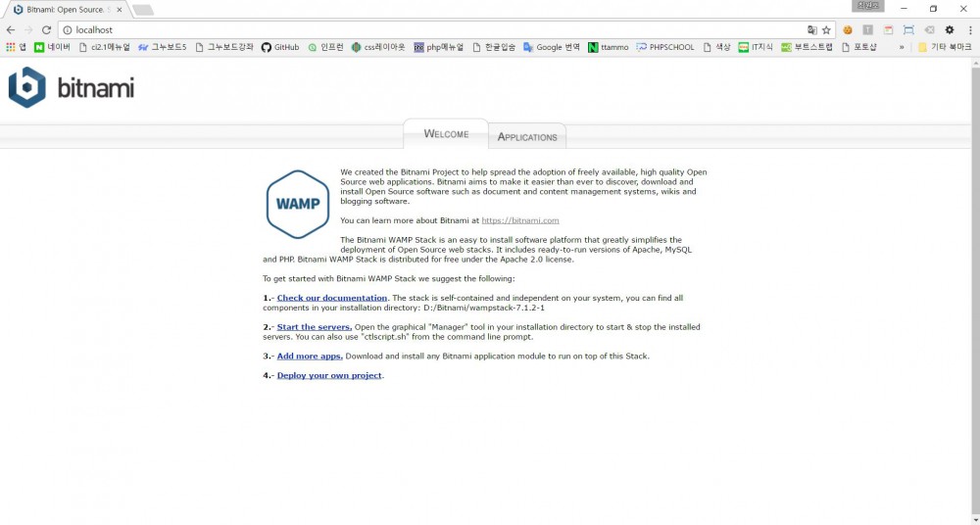Click the gray arrow extension icon
The image size is (980, 525).
[x=929, y=30]
